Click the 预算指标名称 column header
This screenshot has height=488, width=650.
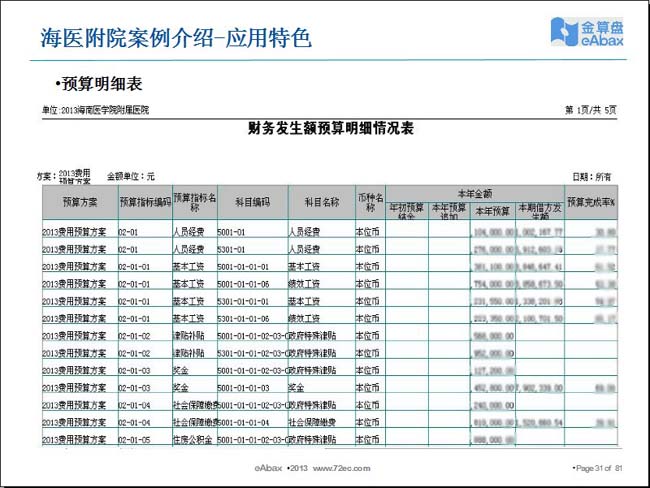point(194,202)
